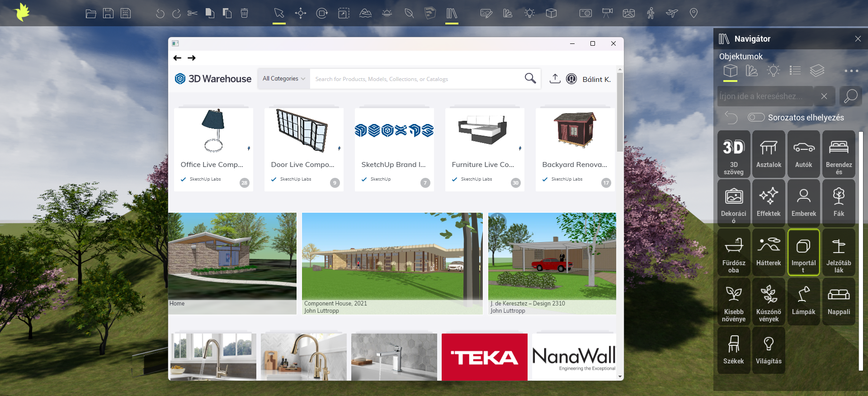Viewport: 868px width, 396px height.
Task: Click the video camera animation icon
Action: tap(607, 14)
